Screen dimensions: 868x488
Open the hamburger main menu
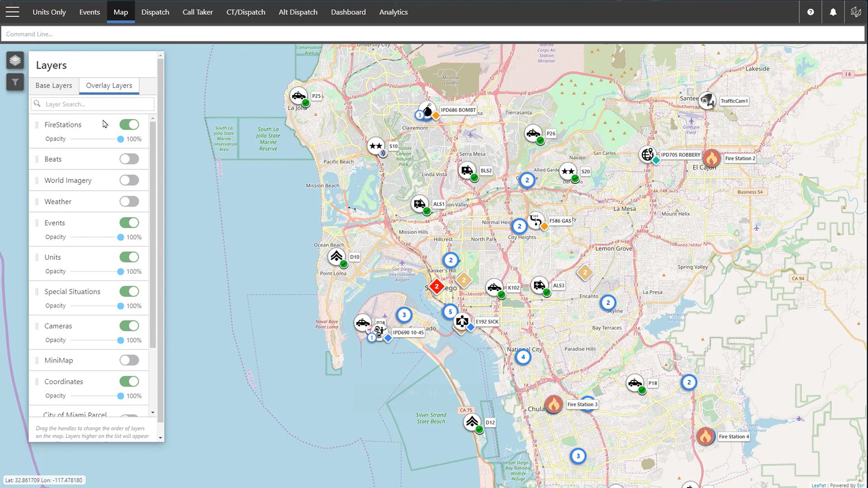[12, 12]
